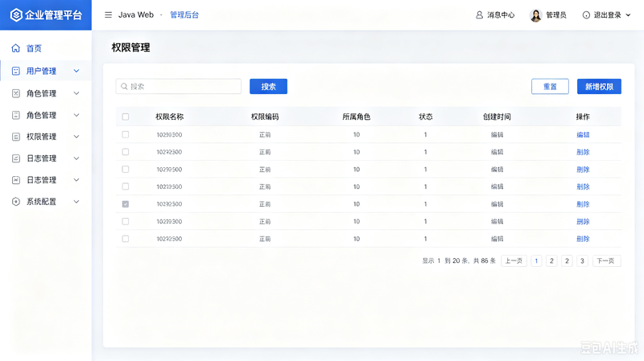Select pagination page 1
The image size is (644, 361).
click(x=536, y=261)
